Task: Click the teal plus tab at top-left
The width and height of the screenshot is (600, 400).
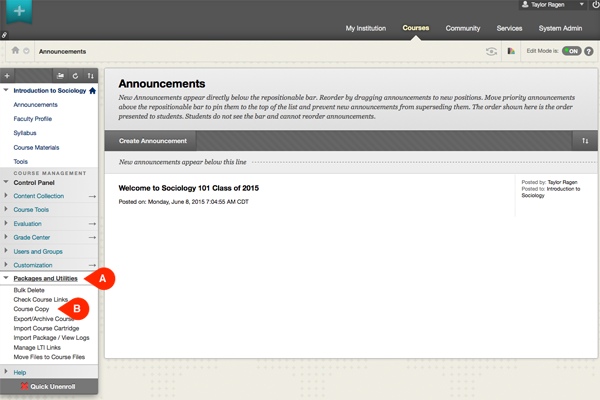Action: pos(16,16)
